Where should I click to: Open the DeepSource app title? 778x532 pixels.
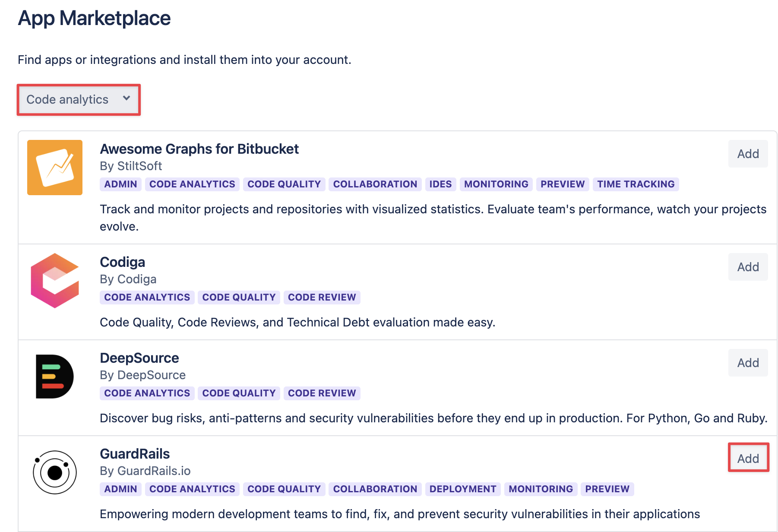point(139,358)
